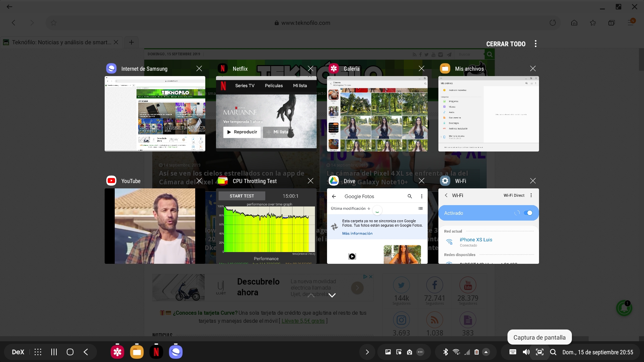The width and height of the screenshot is (644, 362).
Task: Go back in the Wi-Fi settings card
Action: pos(446,195)
